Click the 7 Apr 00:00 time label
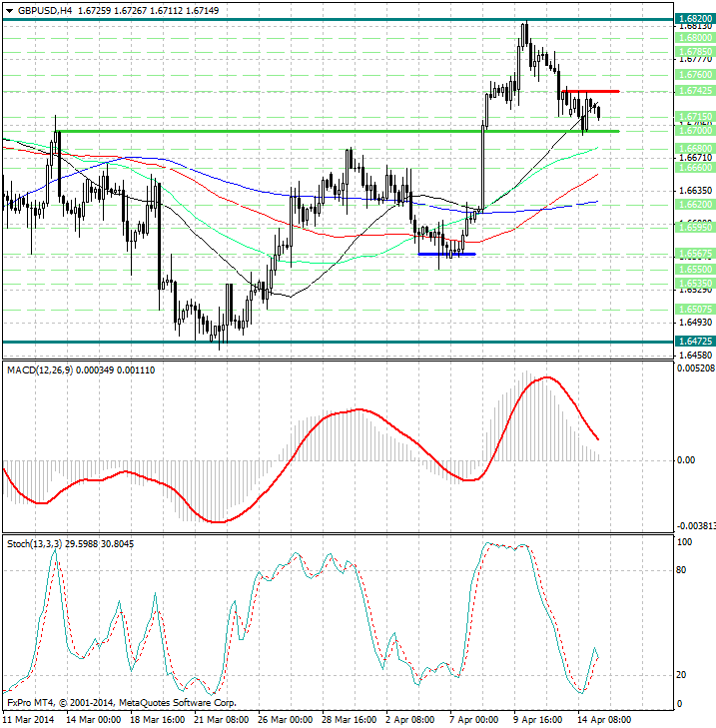 [x=474, y=718]
